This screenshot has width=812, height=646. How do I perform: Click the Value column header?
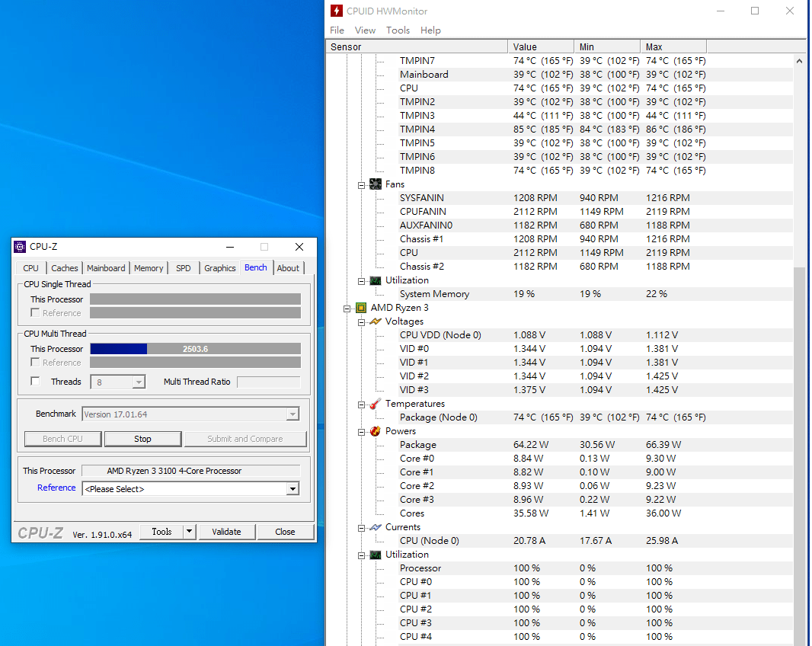541,46
